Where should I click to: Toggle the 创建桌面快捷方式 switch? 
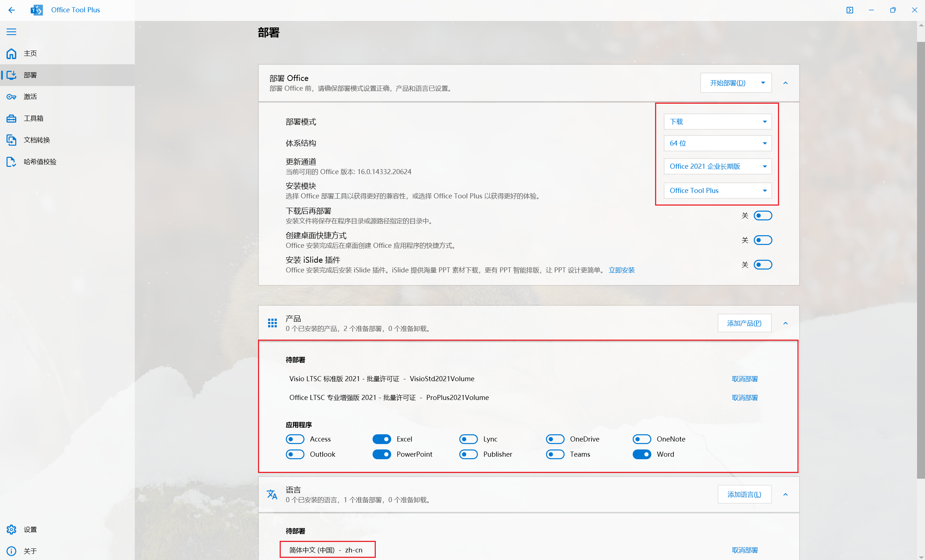(762, 240)
